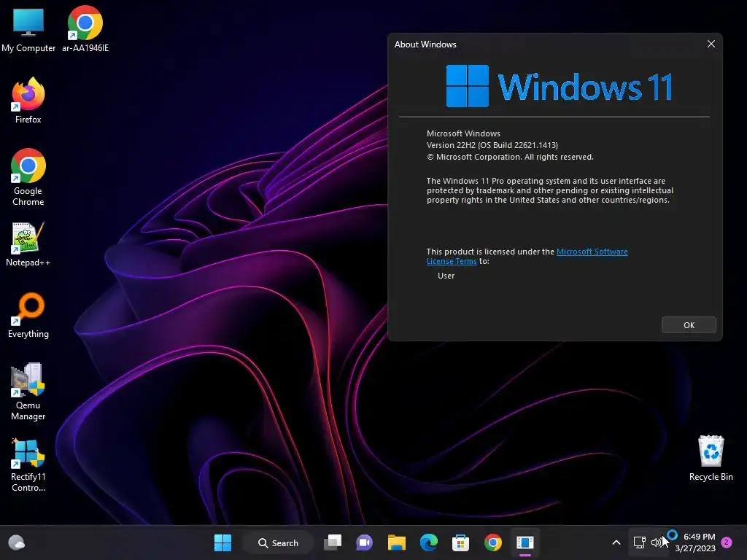747x560 pixels.
Task: Open Task View from taskbar
Action: pos(333,542)
